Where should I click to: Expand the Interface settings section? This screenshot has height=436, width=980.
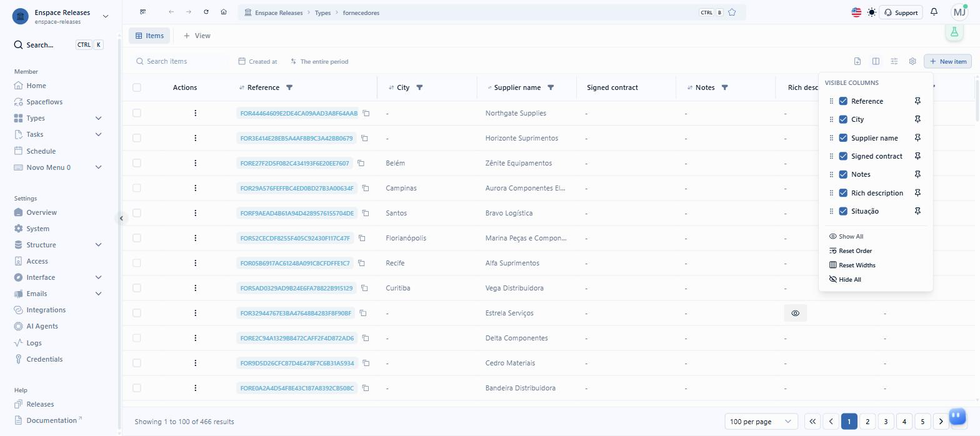click(x=98, y=277)
